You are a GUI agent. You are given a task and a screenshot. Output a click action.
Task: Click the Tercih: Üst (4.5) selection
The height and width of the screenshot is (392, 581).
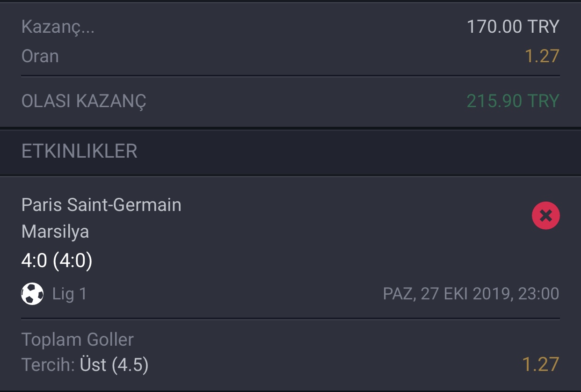coord(85,365)
